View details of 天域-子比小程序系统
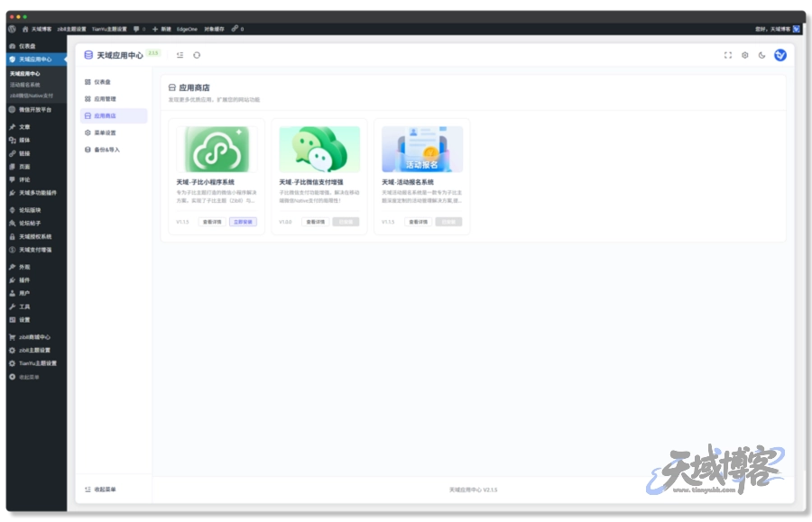This screenshot has height=522, width=812. click(212, 222)
